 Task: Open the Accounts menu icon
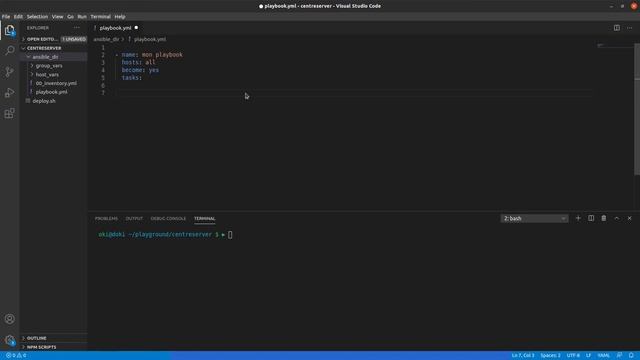[9, 319]
